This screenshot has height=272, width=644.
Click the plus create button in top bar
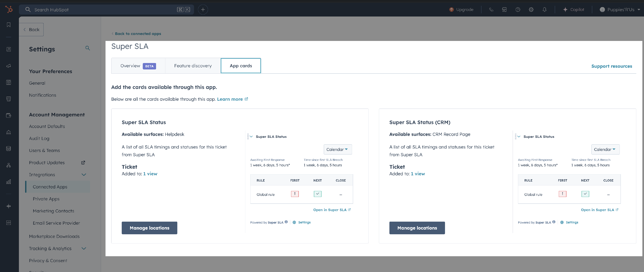(x=203, y=9)
